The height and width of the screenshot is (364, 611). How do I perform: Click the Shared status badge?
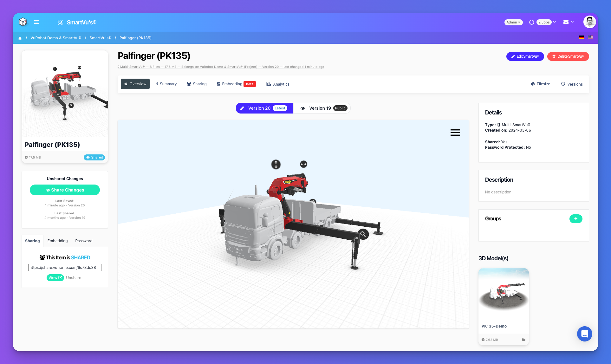pos(94,157)
